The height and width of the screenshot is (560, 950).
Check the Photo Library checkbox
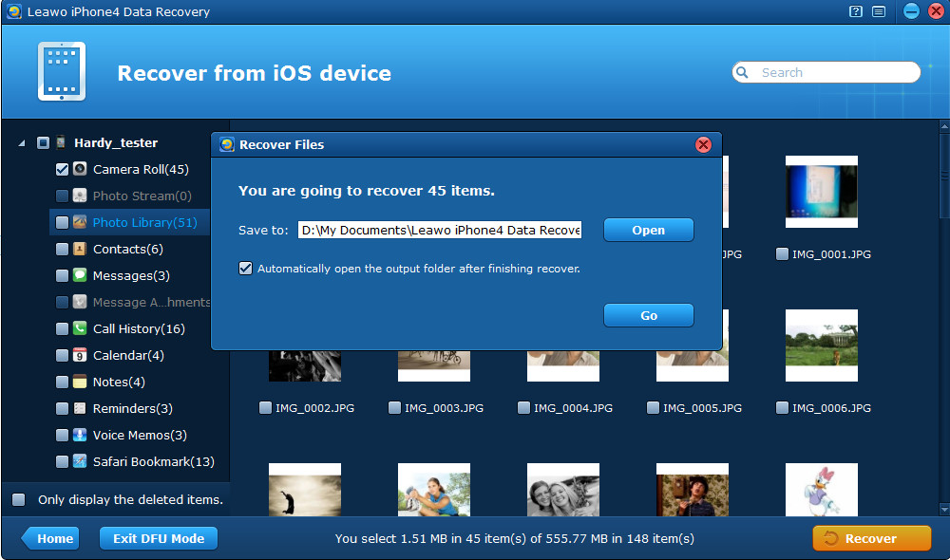(x=62, y=223)
